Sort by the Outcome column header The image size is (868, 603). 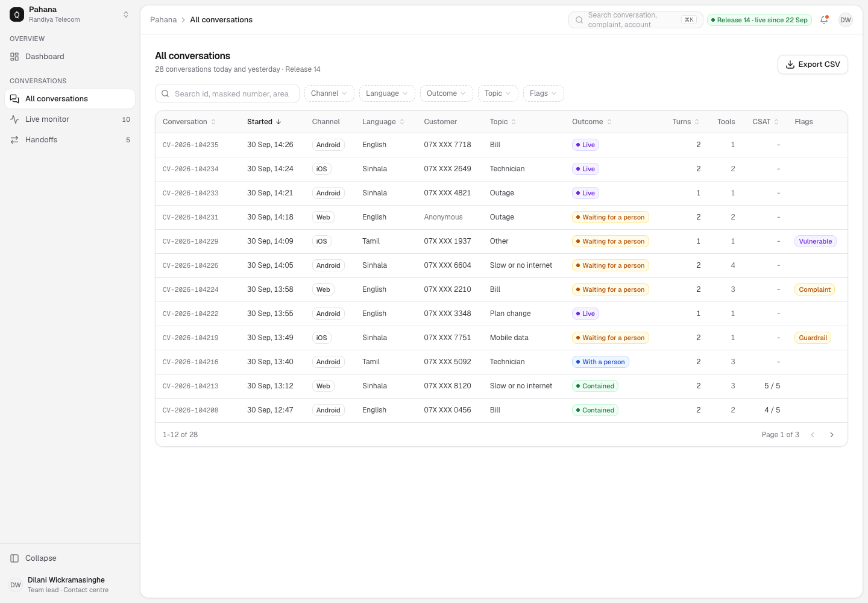592,122
